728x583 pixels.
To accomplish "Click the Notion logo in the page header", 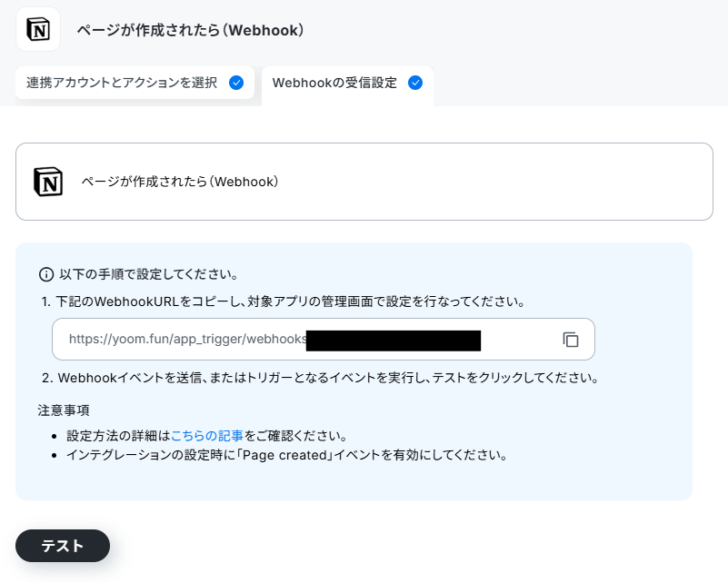I will (38, 30).
